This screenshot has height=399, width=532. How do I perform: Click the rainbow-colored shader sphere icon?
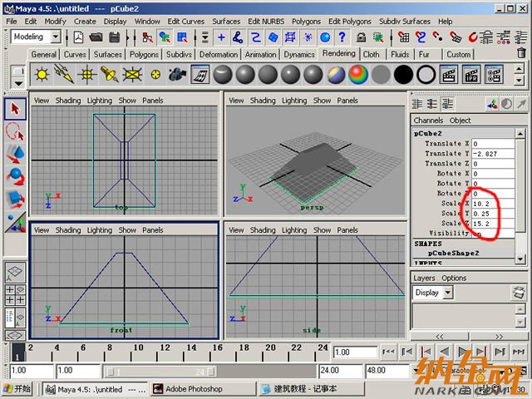(358, 75)
